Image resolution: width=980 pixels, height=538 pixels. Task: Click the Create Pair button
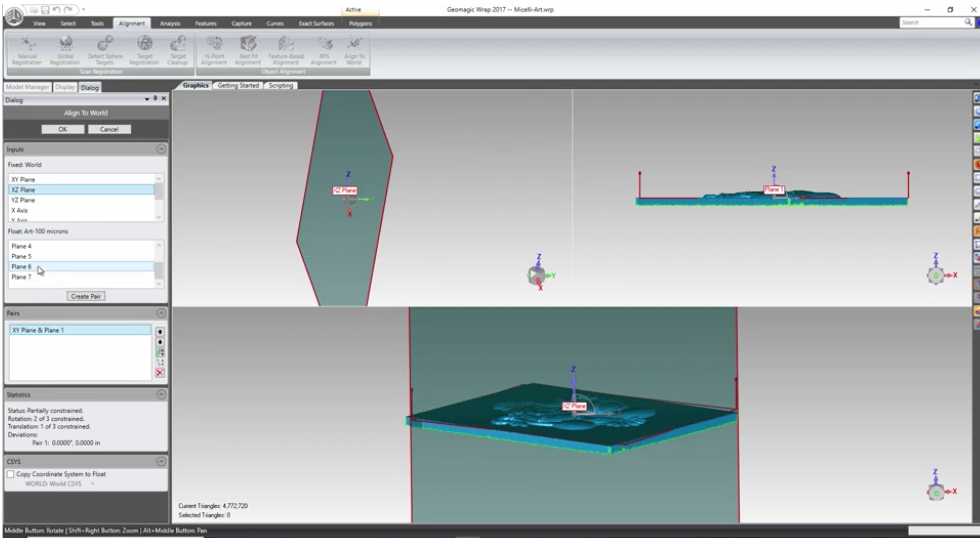point(86,296)
